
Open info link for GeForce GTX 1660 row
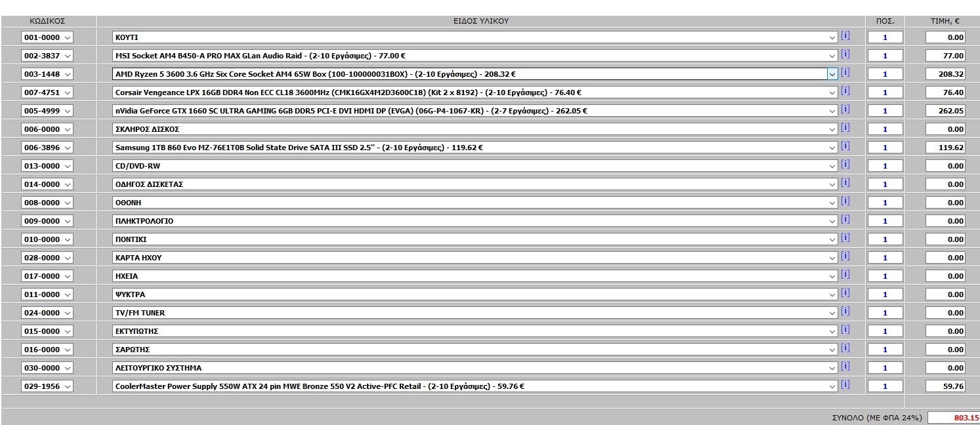point(845,110)
